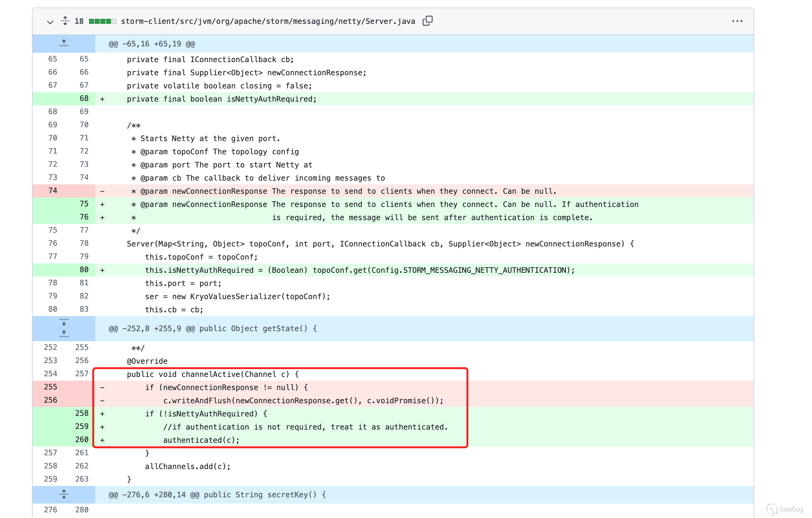Open the three-dots file options menu
Viewport: 812px width, 518px height.
coord(737,21)
